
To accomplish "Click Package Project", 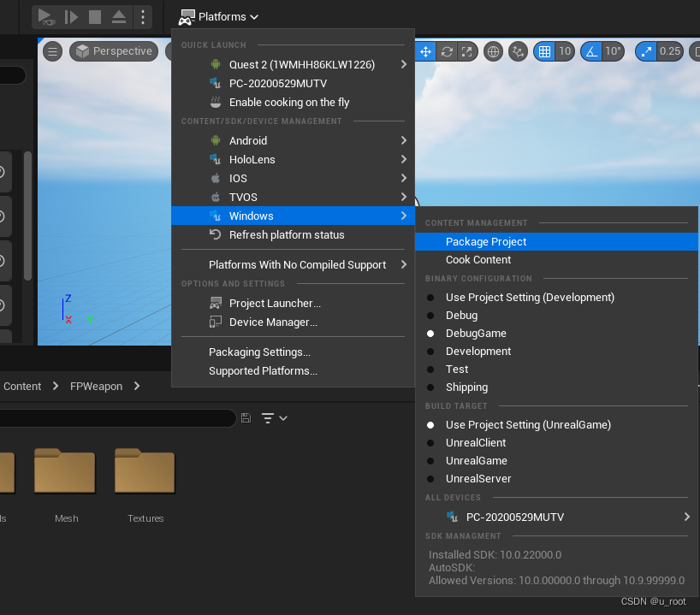I will point(556,242).
